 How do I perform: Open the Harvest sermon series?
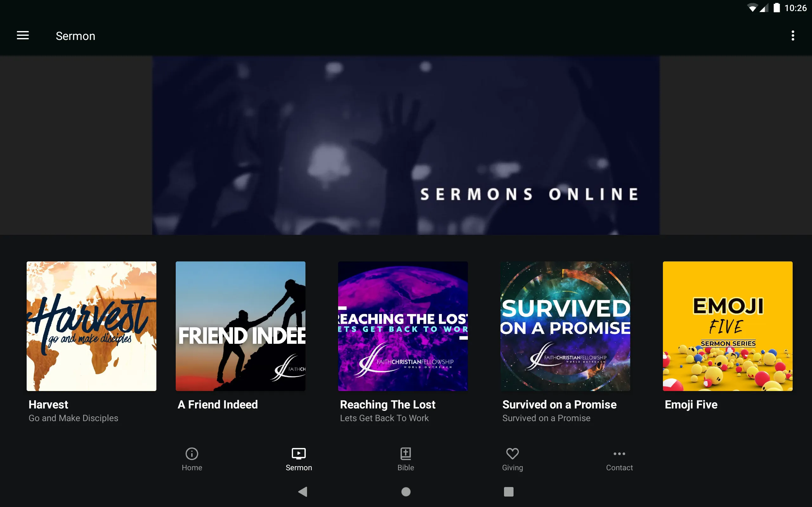point(92,326)
